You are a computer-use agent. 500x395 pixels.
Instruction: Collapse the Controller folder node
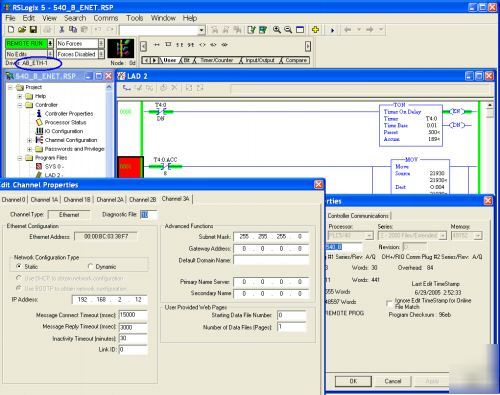click(20, 105)
